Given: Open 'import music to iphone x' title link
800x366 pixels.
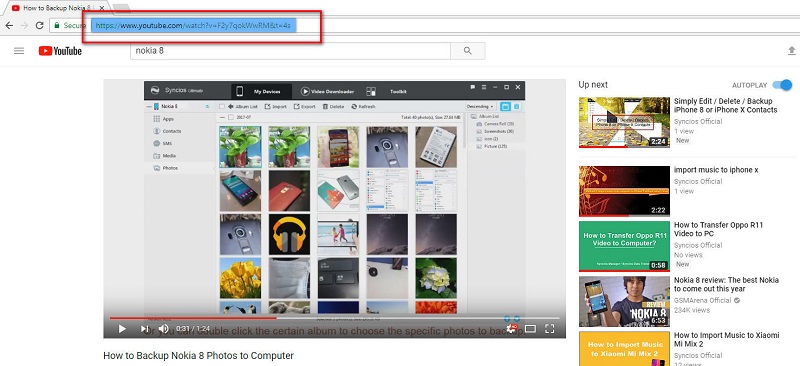Looking at the screenshot, I should tap(716, 170).
